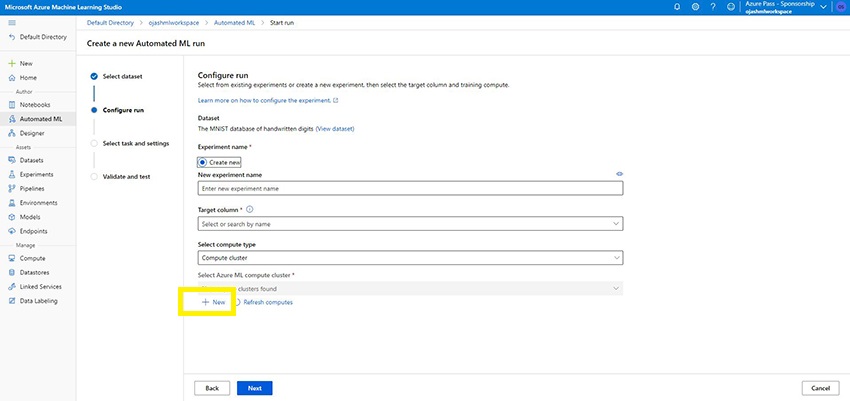Select the Create new radio button
This screenshot has width=850, height=401.
(202, 161)
